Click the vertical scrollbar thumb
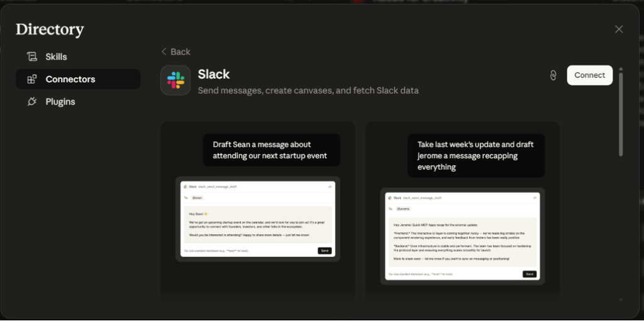 coord(621,114)
